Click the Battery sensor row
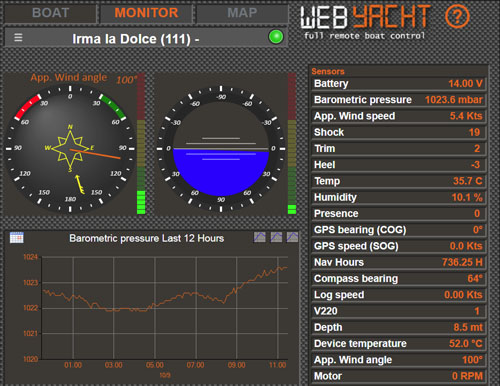The image size is (500, 386). pos(398,83)
